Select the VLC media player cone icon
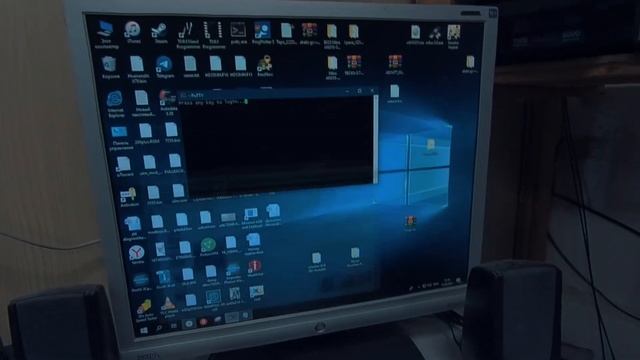This screenshot has width=640, height=360. pos(168,307)
